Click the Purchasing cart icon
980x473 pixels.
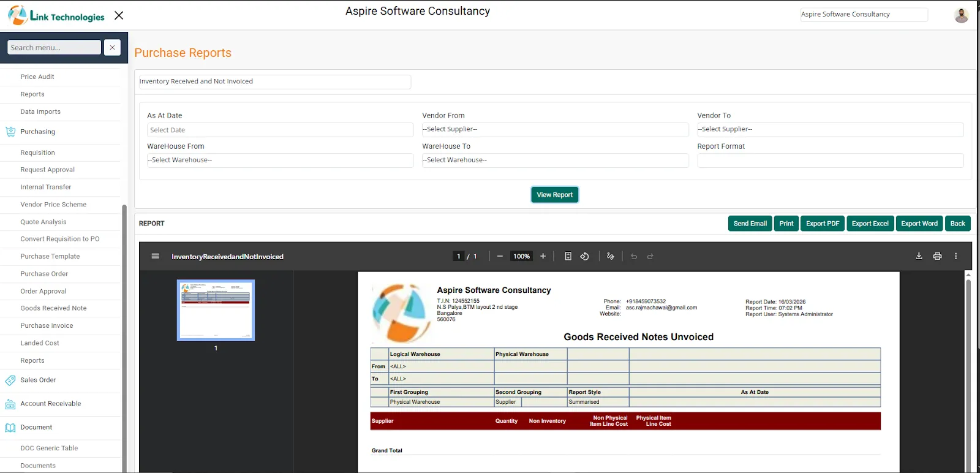[10, 132]
